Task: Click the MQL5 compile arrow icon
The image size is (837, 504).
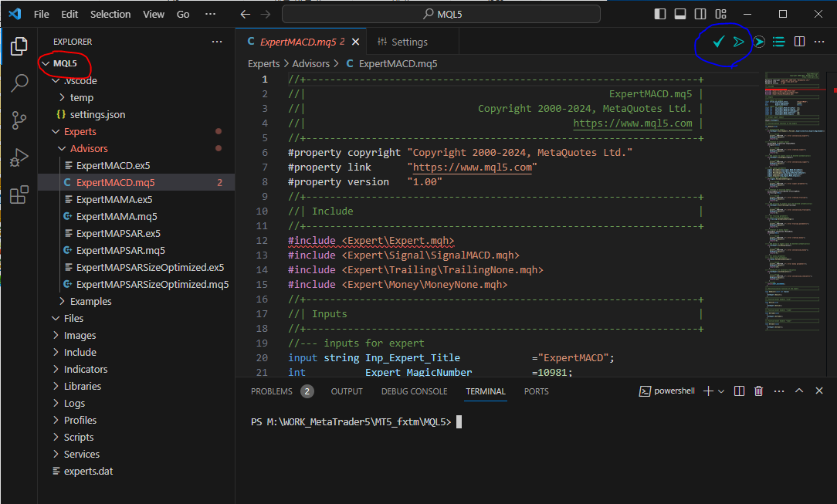Action: [x=738, y=42]
